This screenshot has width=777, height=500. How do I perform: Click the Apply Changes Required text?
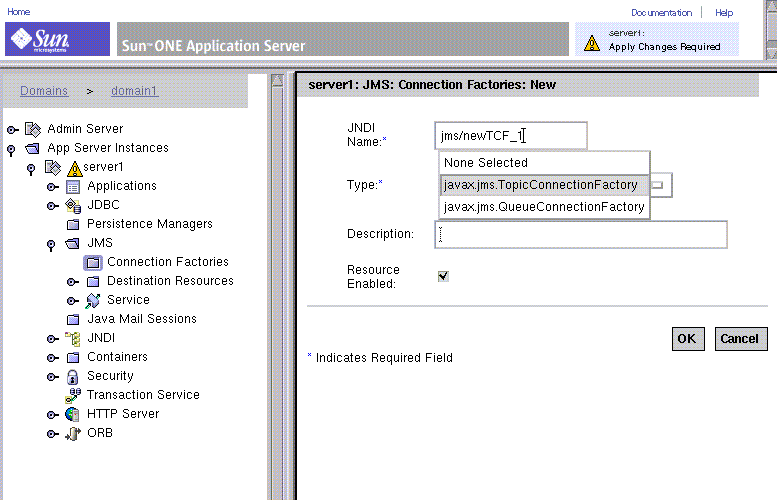[664, 47]
